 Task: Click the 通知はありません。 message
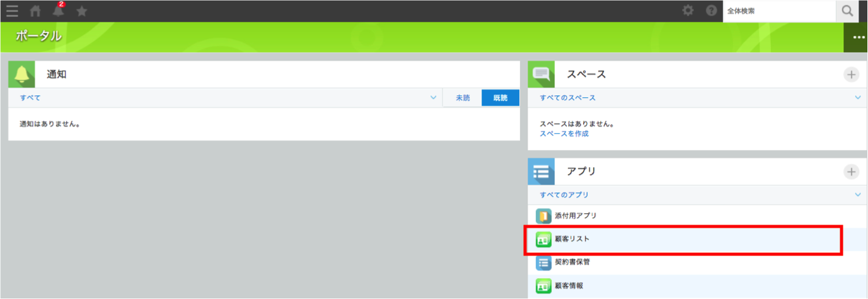[x=49, y=124]
